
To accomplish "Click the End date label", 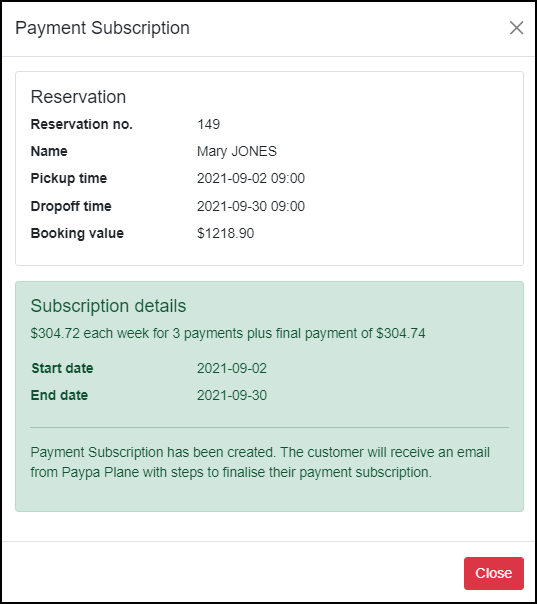I will [59, 395].
